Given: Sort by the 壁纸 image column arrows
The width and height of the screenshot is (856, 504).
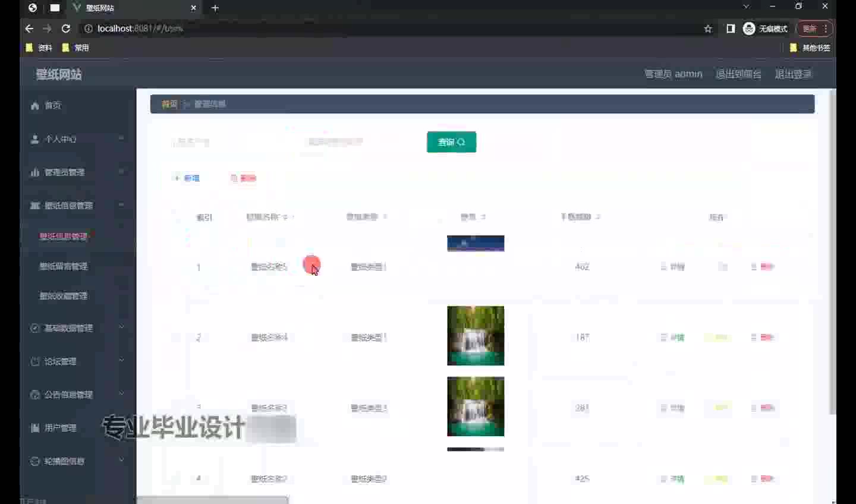Looking at the screenshot, I should pyautogui.click(x=483, y=217).
